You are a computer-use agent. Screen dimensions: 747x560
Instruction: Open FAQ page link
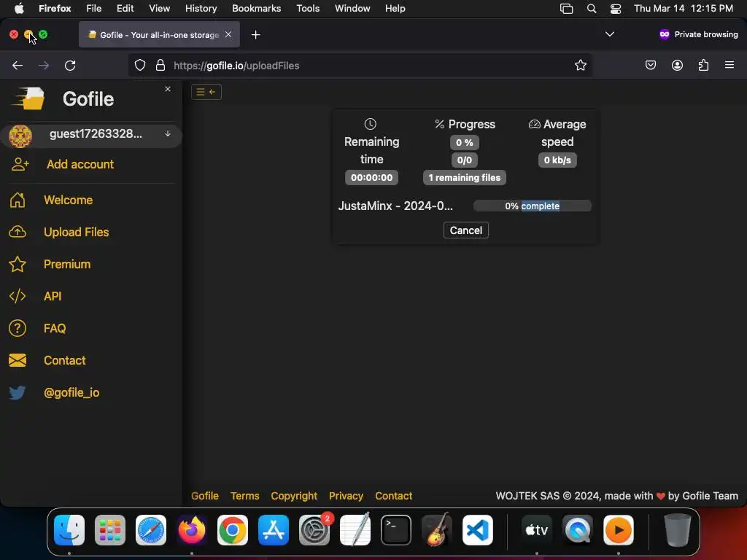55,328
